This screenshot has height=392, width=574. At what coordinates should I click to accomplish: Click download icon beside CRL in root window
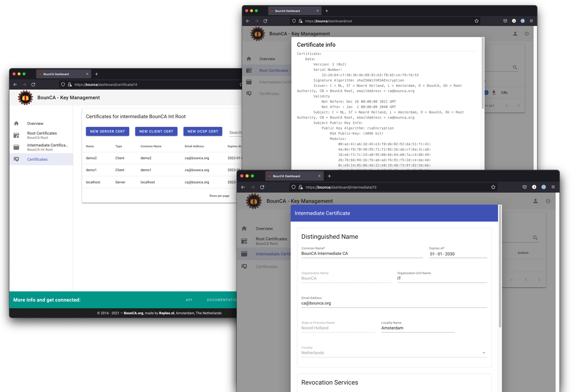click(x=494, y=93)
